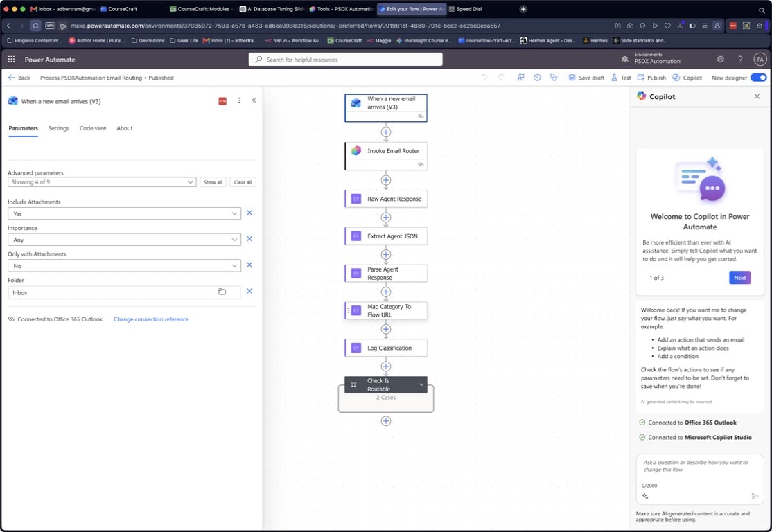The image size is (772, 532).
Task: Open the trigger's three-dot more menu
Action: pyautogui.click(x=239, y=100)
